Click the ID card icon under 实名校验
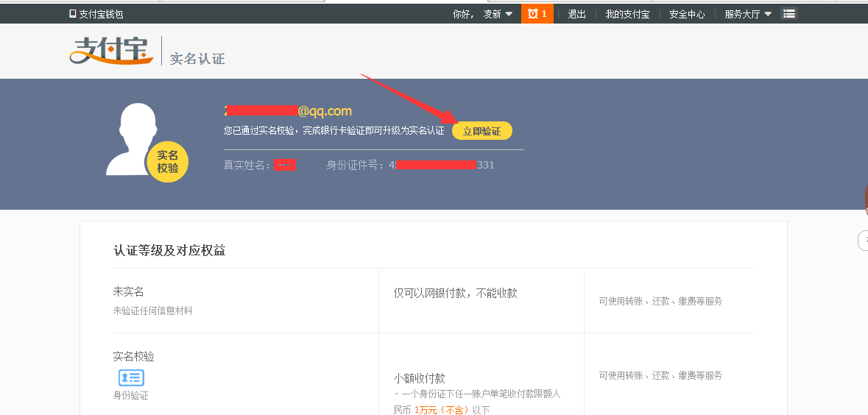Viewport: 868px width, 415px height. (x=131, y=378)
